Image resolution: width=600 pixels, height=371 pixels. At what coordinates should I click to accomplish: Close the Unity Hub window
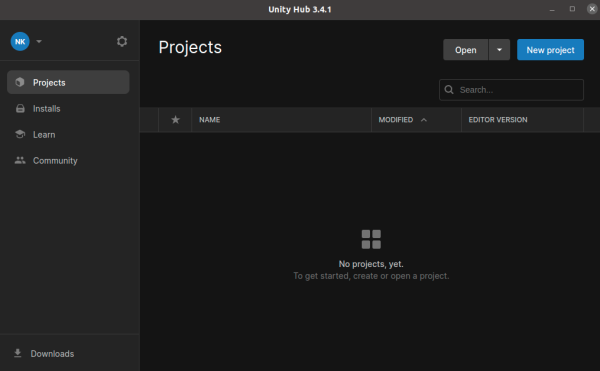pos(592,9)
